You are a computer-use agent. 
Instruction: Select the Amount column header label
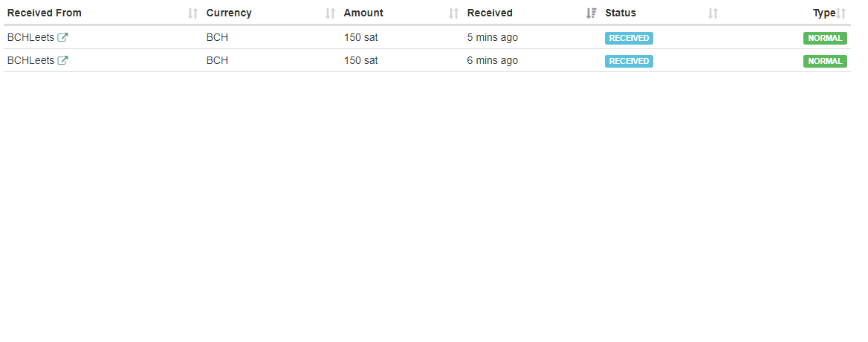363,13
